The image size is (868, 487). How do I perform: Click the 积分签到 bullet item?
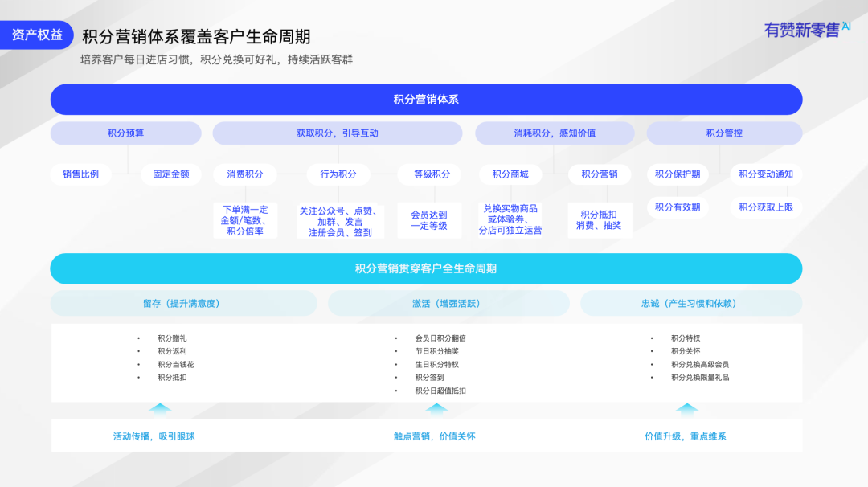[x=429, y=378]
